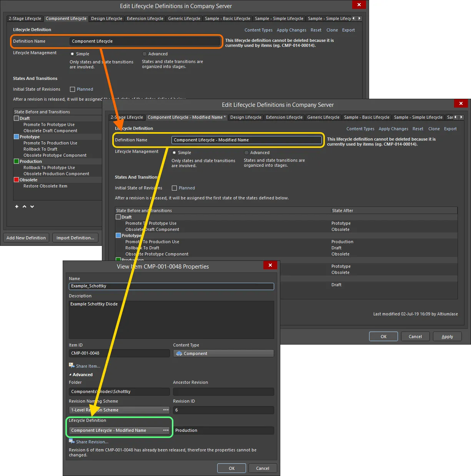
Task: Select Simple radio in Modified Name window
Action: point(174,153)
